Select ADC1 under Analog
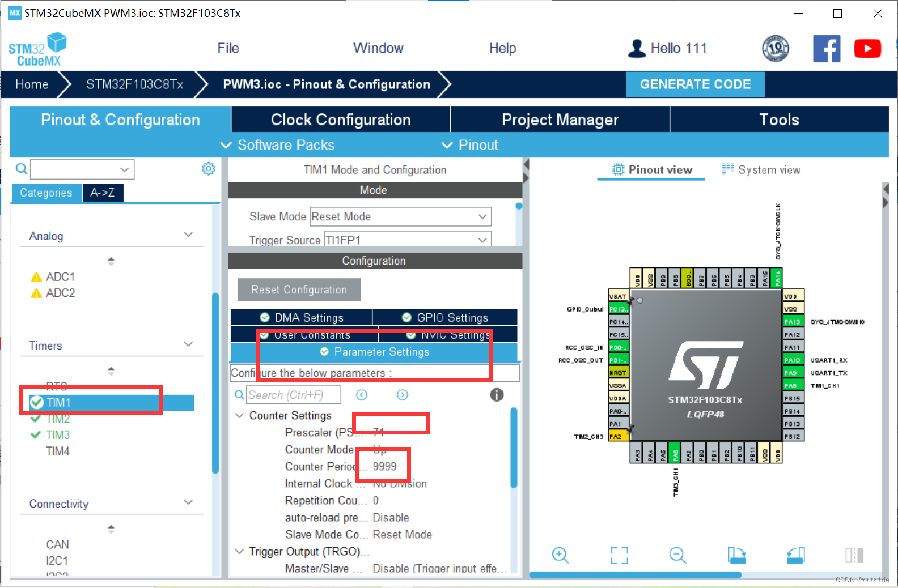The image size is (898, 588). 60,276
